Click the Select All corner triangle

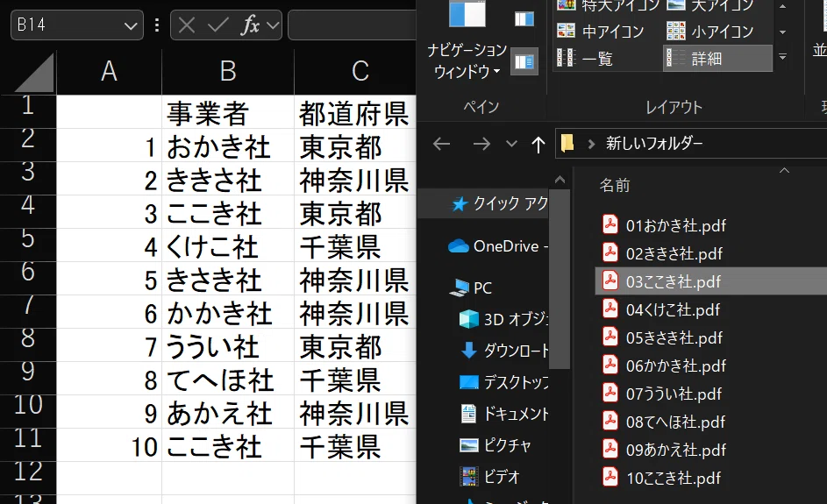point(35,73)
